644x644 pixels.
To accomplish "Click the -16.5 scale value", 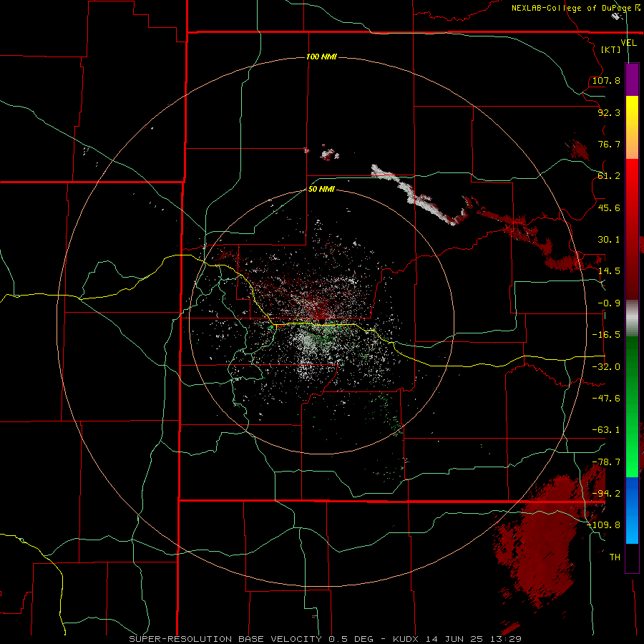I will click(x=606, y=335).
